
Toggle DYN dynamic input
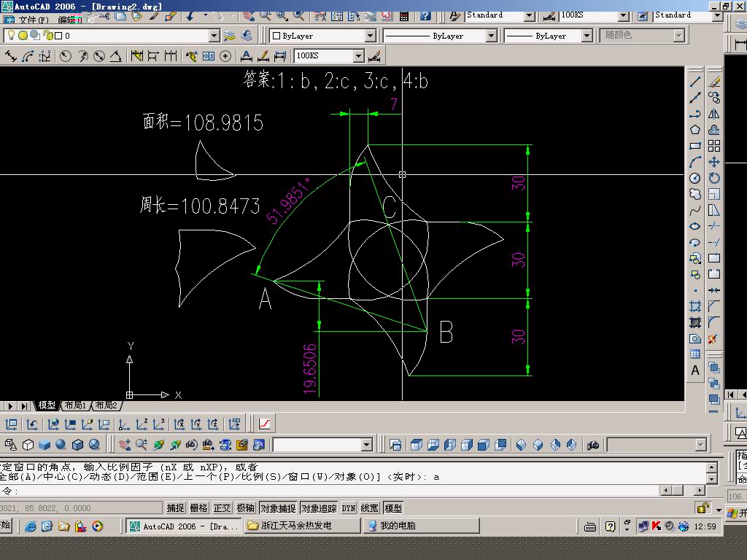coord(348,508)
